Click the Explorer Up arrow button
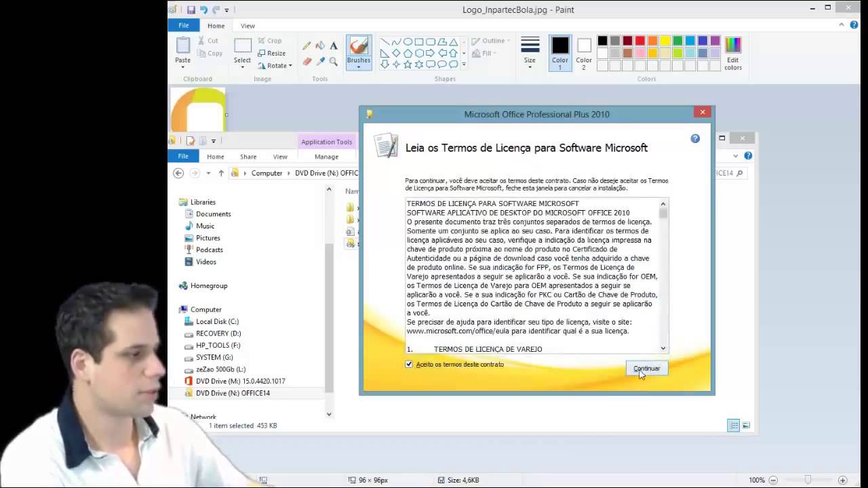Viewport: 868px width, 488px height. click(x=221, y=173)
